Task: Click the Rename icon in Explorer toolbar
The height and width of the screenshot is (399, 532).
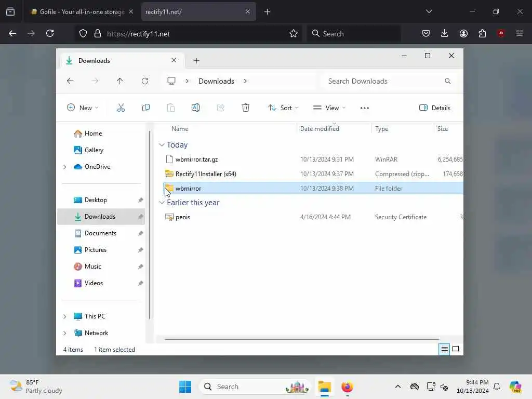Action: point(196,108)
